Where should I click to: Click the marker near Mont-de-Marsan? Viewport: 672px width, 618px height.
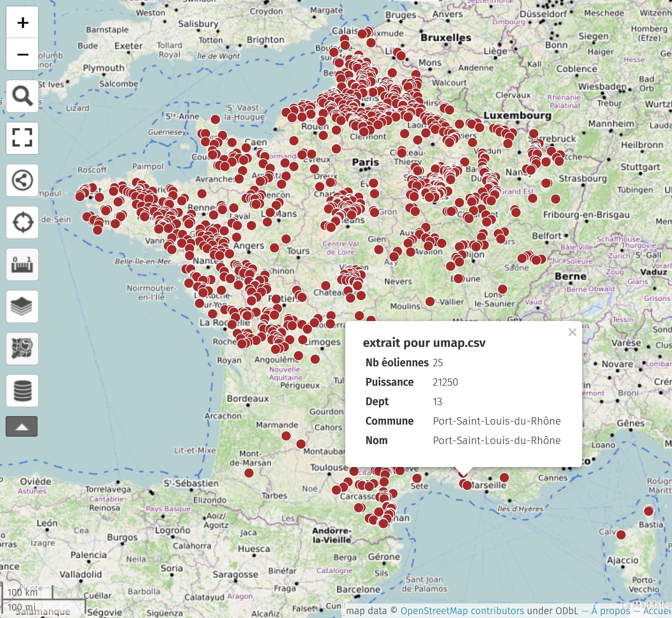click(249, 473)
